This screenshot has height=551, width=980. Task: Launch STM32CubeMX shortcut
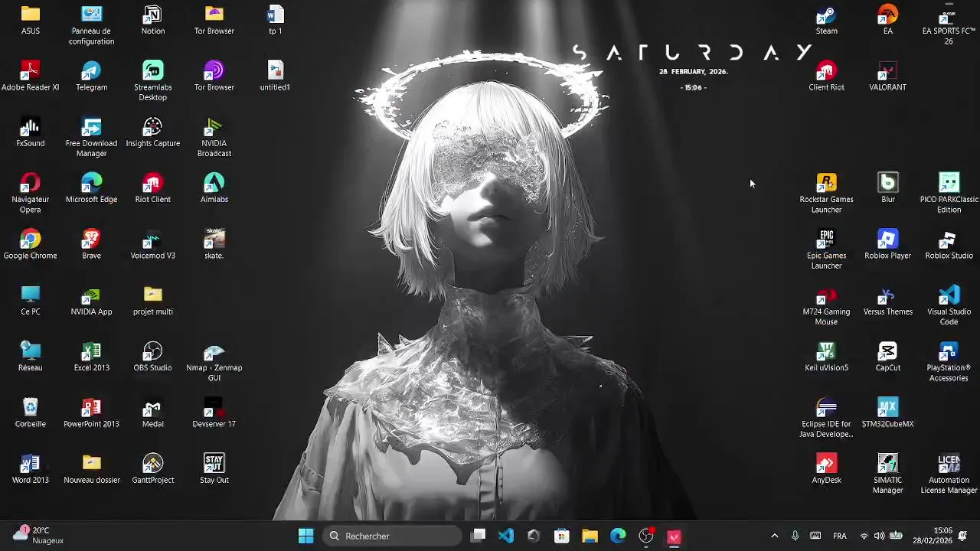(887, 412)
